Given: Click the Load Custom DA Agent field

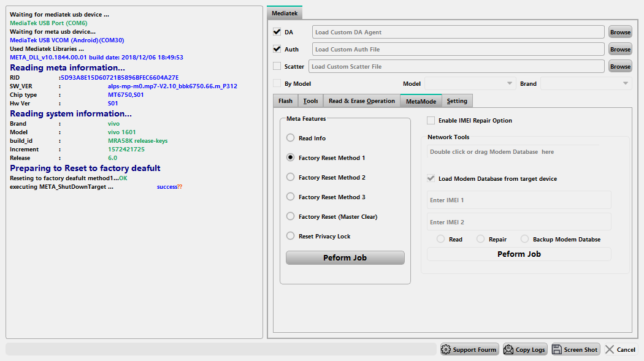Looking at the screenshot, I should [x=458, y=32].
